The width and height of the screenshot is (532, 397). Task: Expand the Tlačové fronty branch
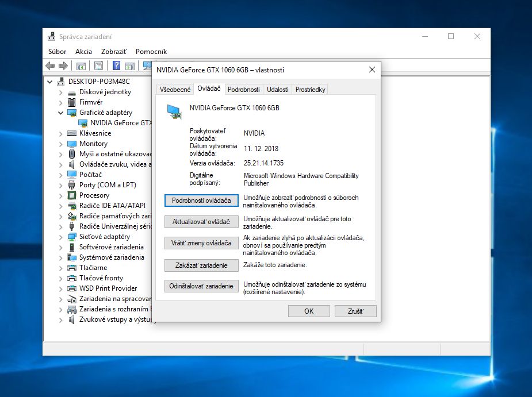61,278
